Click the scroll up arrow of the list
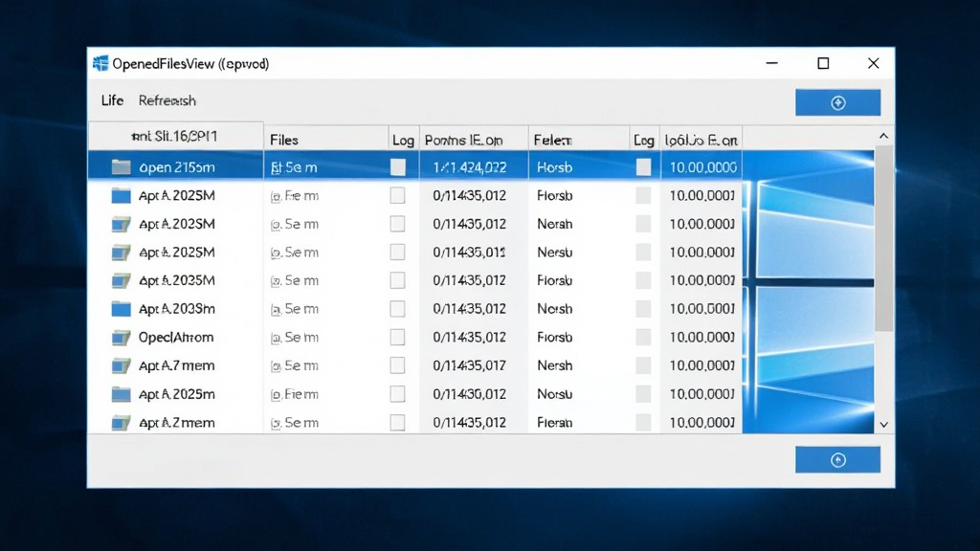The width and height of the screenshot is (980, 551). pos(883,136)
